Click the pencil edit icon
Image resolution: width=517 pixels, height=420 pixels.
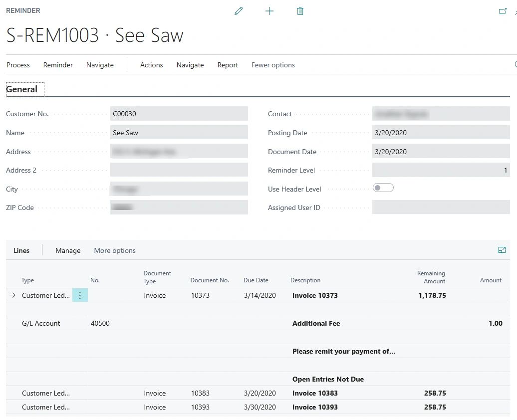point(239,11)
